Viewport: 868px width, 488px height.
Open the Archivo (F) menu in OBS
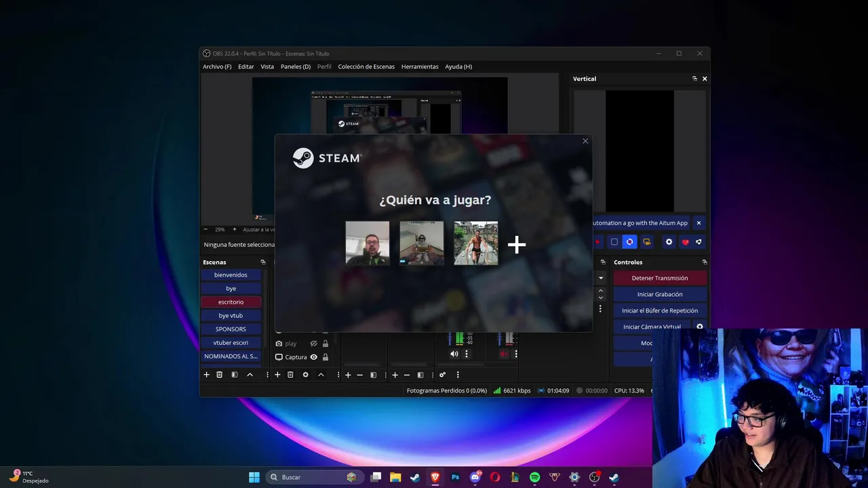(x=217, y=66)
